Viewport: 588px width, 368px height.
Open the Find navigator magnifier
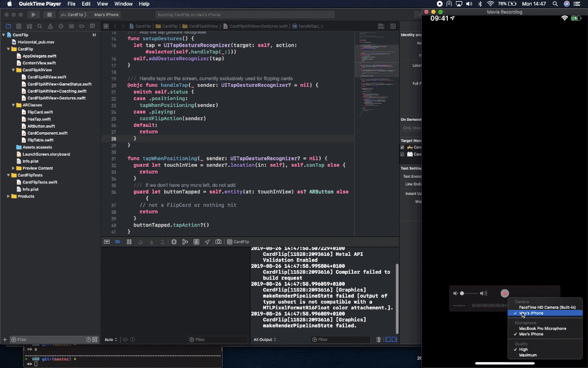[40, 26]
